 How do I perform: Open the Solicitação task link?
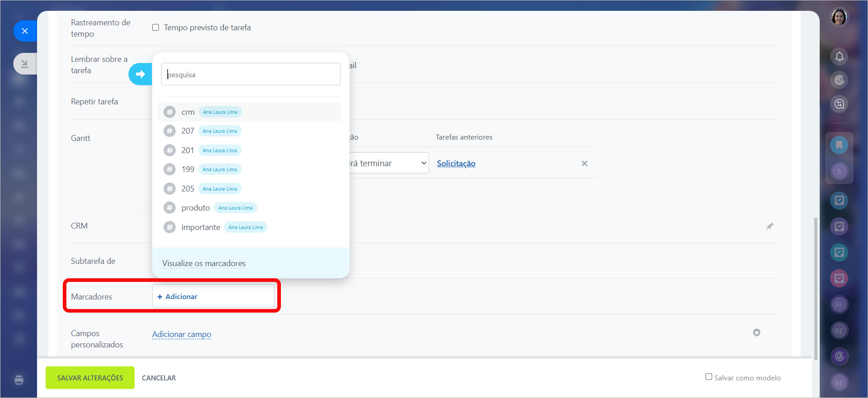tap(456, 164)
